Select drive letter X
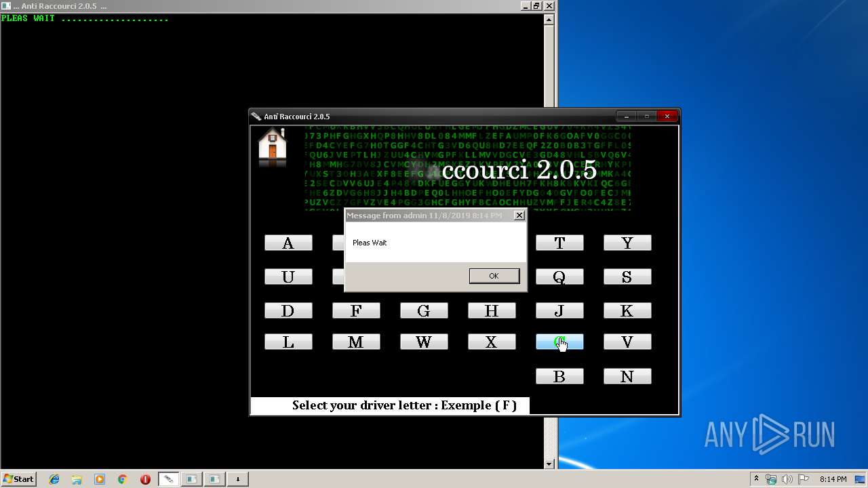 coord(492,342)
